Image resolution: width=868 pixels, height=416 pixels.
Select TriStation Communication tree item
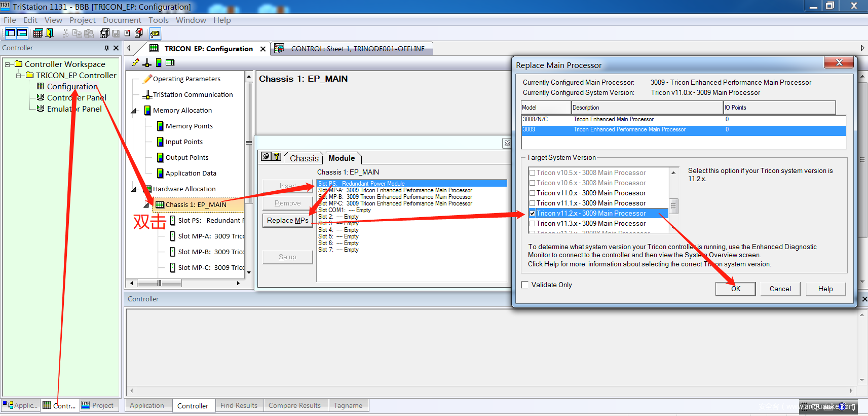(193, 94)
